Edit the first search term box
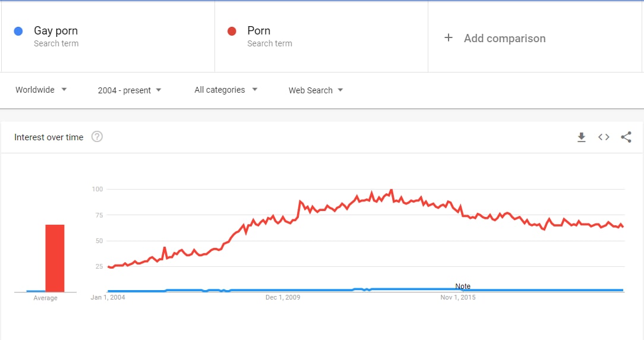The width and height of the screenshot is (644, 340). point(108,37)
